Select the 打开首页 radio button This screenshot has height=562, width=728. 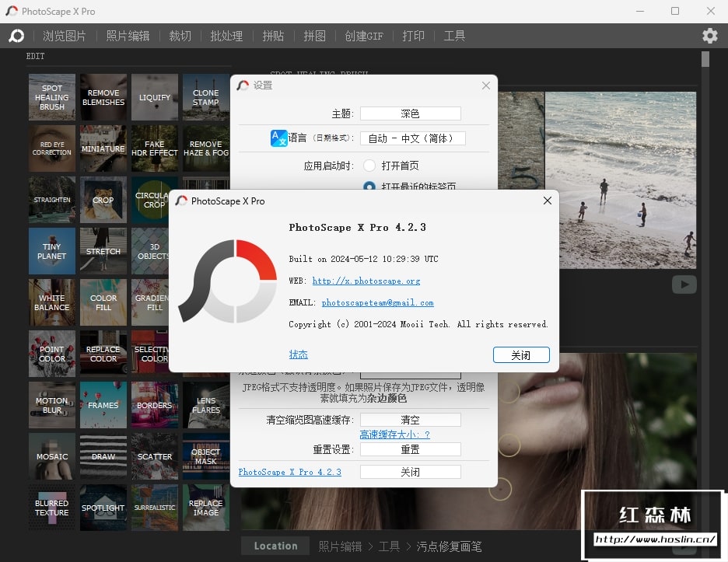pos(369,166)
